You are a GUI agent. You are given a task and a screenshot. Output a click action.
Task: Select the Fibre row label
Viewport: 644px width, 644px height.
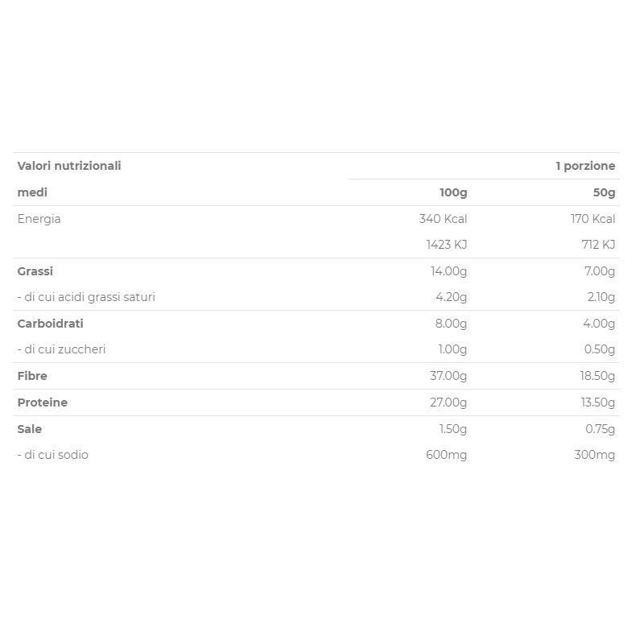click(32, 376)
